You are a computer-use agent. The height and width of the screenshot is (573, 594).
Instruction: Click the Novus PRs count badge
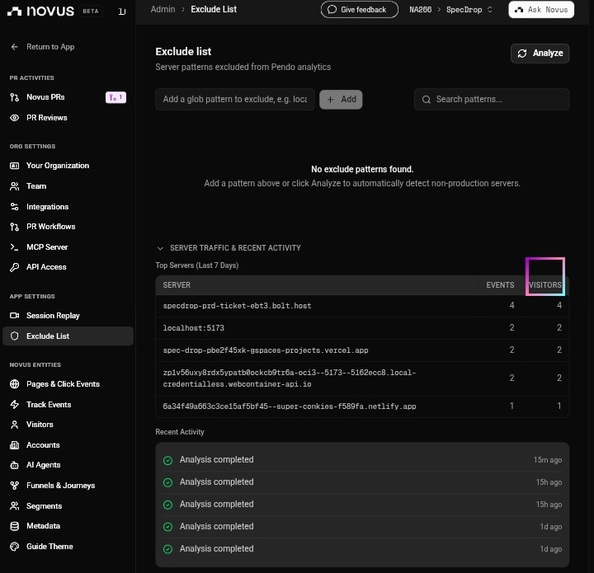tap(116, 98)
